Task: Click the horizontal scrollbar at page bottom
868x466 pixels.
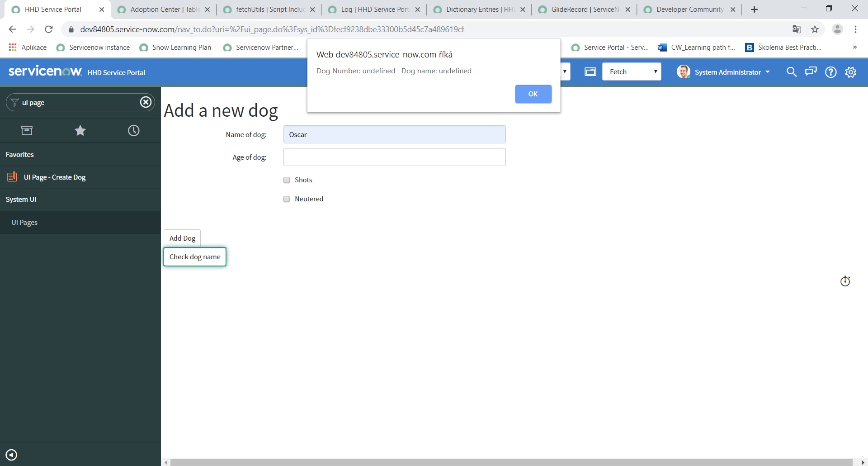Action: point(511,462)
